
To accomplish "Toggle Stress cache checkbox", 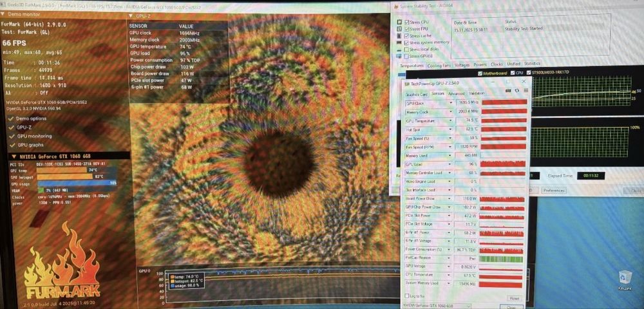I will tap(406, 35).
